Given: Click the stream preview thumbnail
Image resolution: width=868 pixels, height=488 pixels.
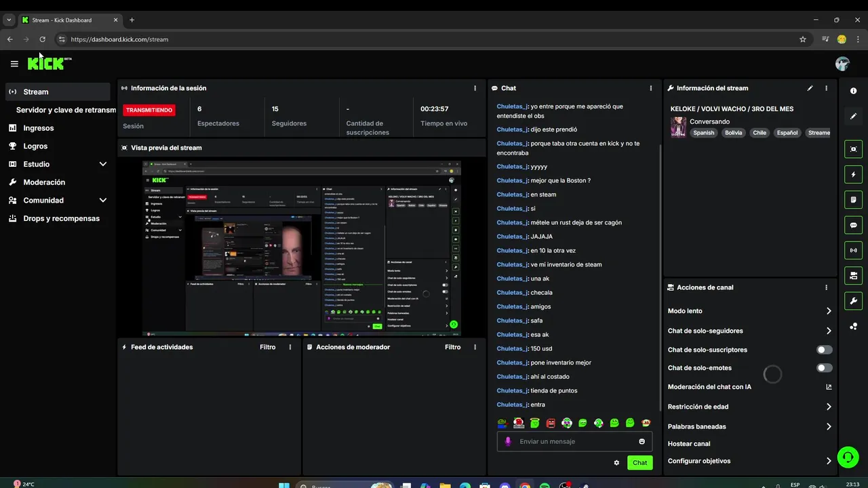Looking at the screenshot, I should click(x=302, y=248).
